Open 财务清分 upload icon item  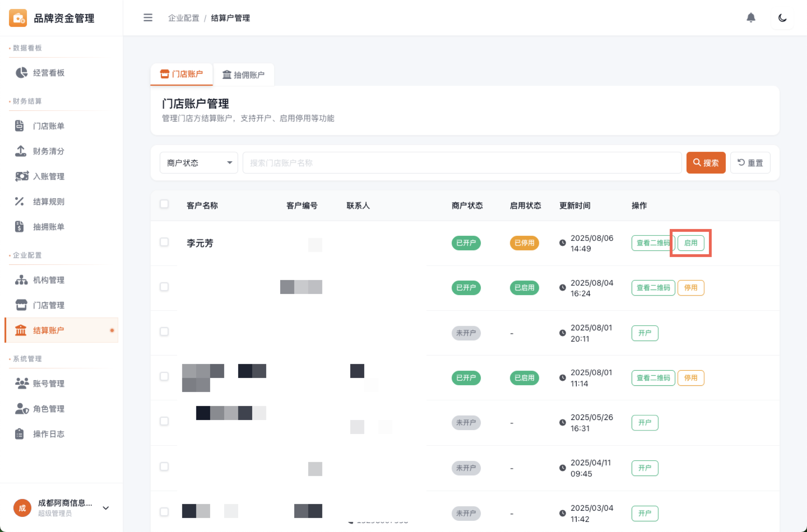[x=21, y=151]
